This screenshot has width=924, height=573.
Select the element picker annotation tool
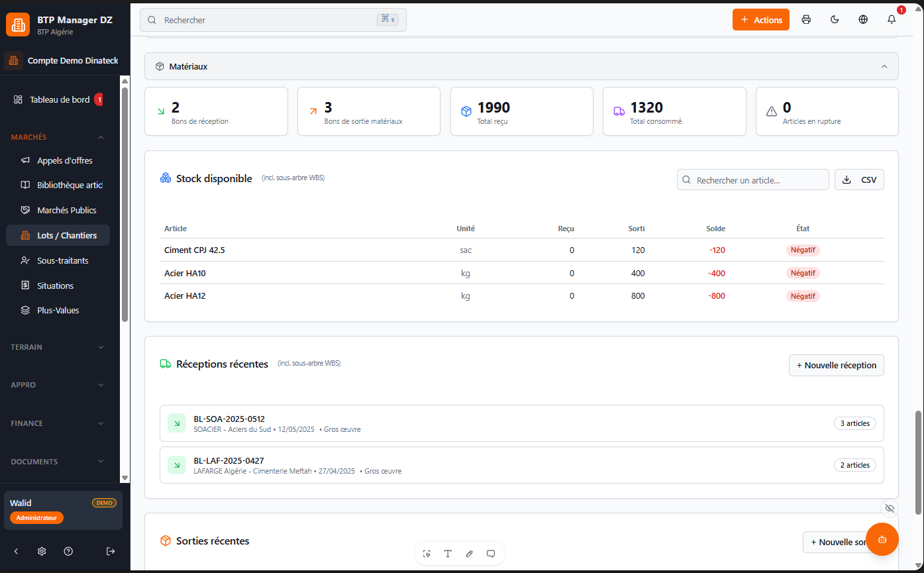click(427, 554)
